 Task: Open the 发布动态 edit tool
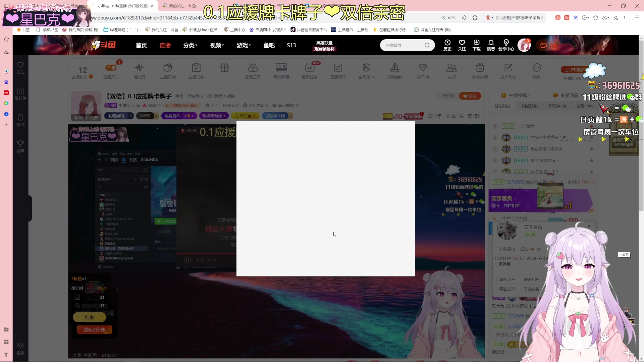[x=508, y=71]
